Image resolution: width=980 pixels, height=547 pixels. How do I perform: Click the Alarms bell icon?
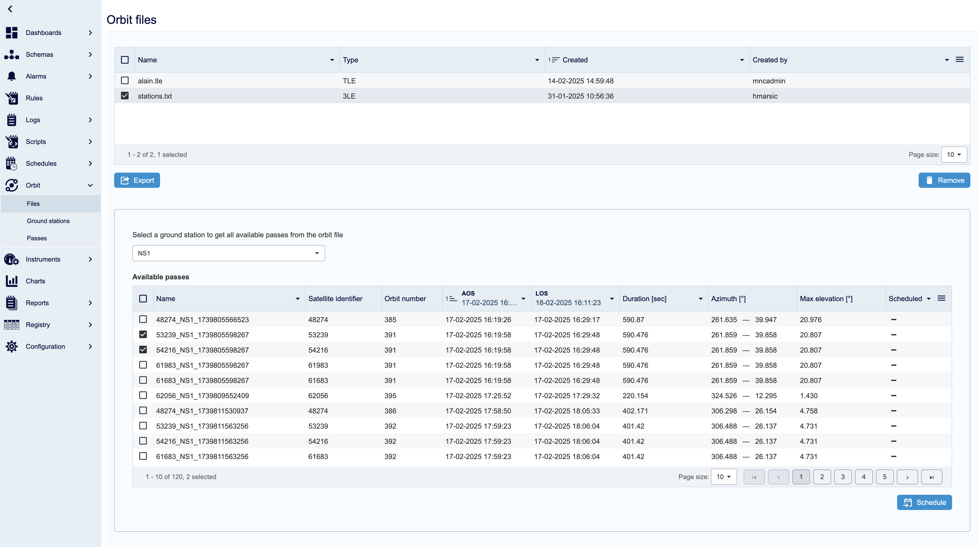pos(12,76)
